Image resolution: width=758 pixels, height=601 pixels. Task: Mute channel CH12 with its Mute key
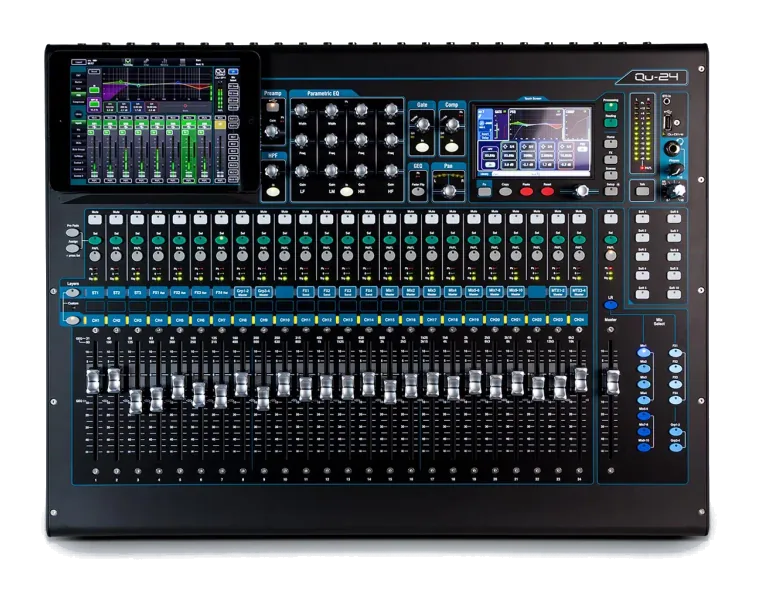pos(326,219)
